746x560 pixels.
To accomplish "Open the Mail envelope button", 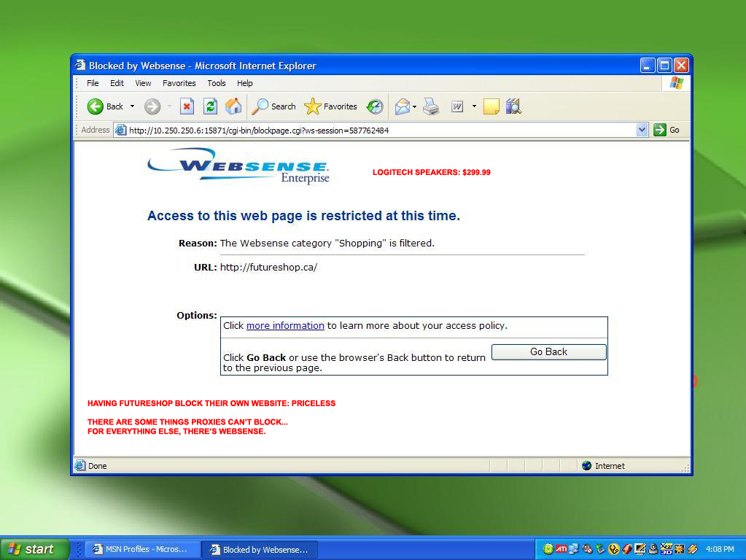I will [403, 106].
